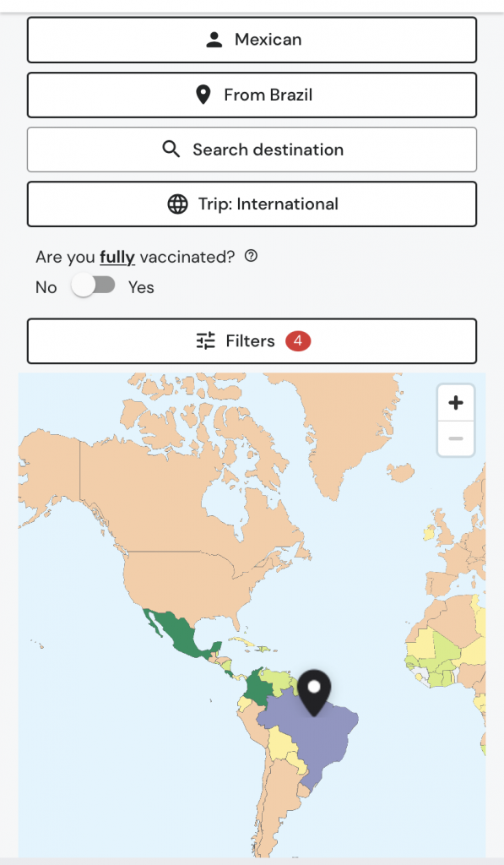The height and width of the screenshot is (865, 504).
Task: Zoom in the map with plus
Action: [456, 403]
